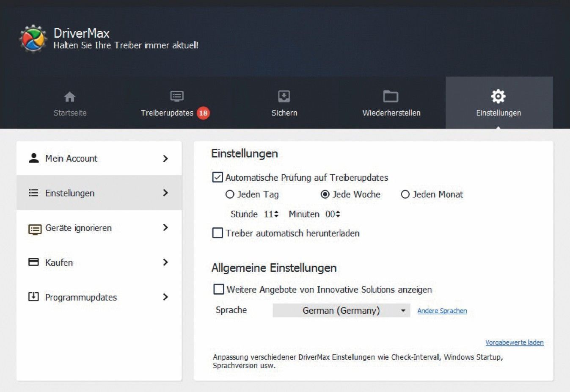Select the Jeden Tag radio option
570x392 pixels.
coord(230,194)
